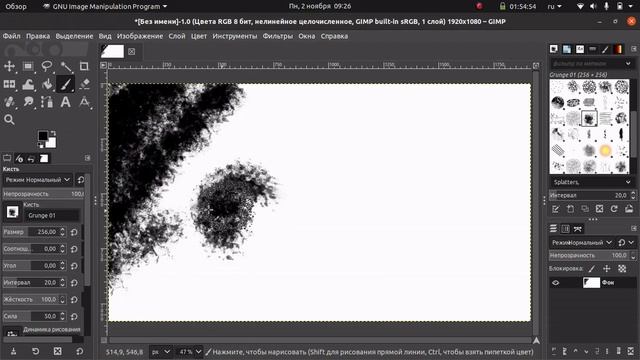Image resolution: width=640 pixels, height=360 pixels.
Task: Select the Text tool
Action: click(x=65, y=102)
